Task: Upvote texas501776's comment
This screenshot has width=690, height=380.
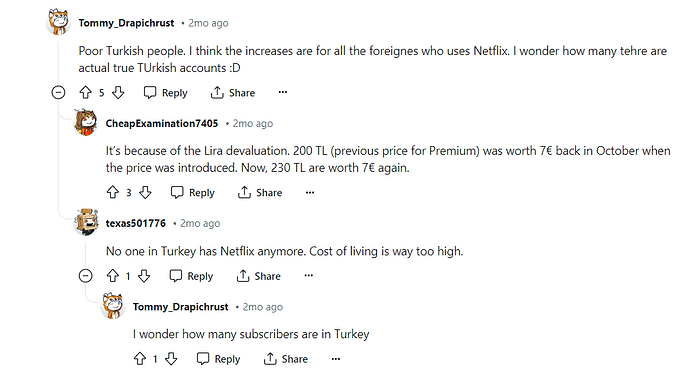Action: point(113,276)
